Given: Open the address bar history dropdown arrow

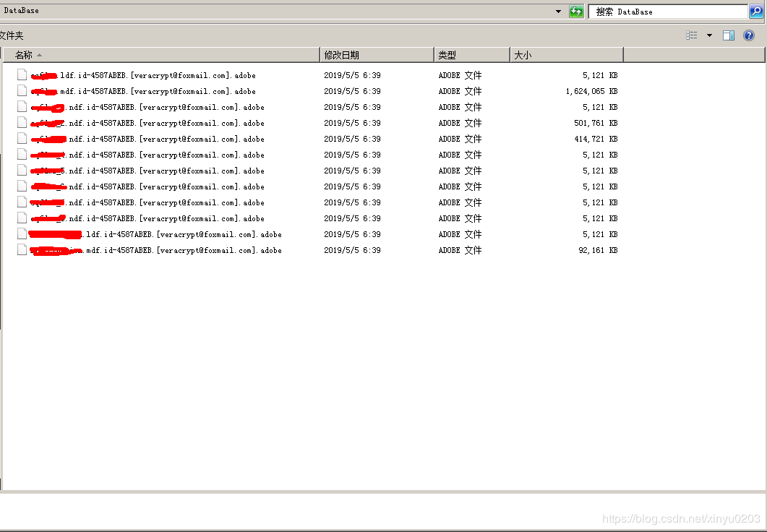Looking at the screenshot, I should (558, 12).
